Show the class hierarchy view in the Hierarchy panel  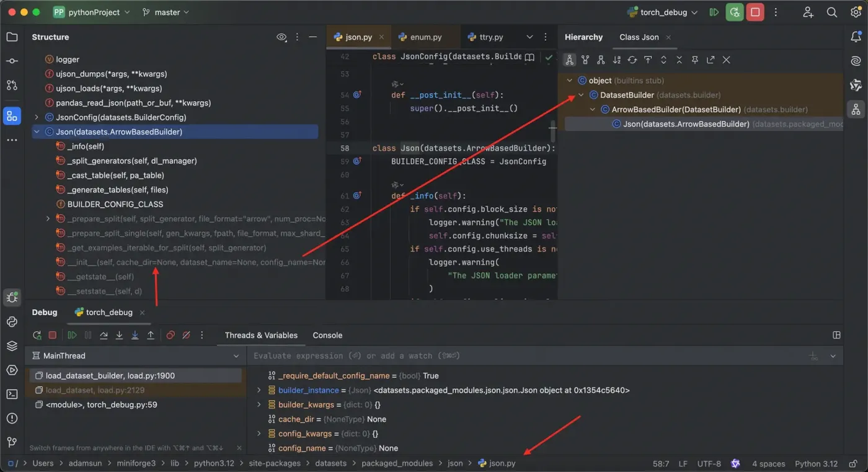pos(569,60)
